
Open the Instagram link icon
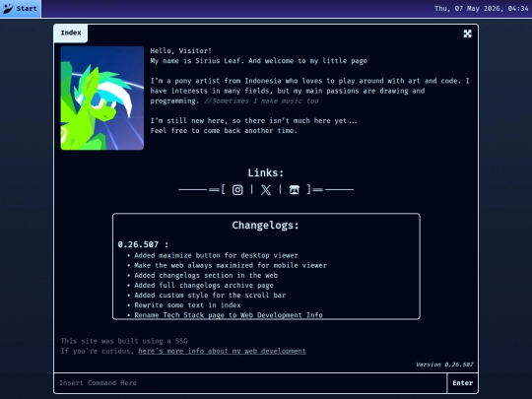coord(237,190)
